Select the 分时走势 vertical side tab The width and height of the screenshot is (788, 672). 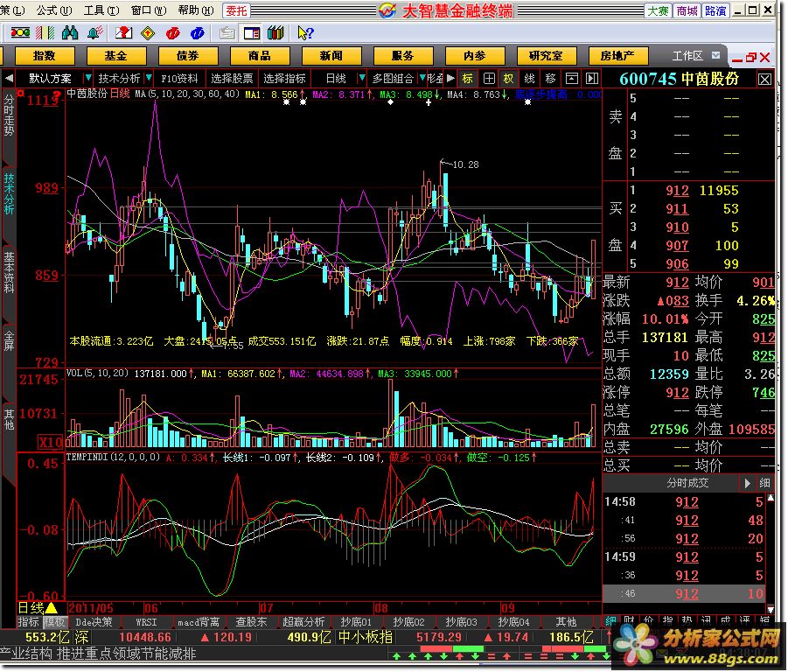coord(9,115)
